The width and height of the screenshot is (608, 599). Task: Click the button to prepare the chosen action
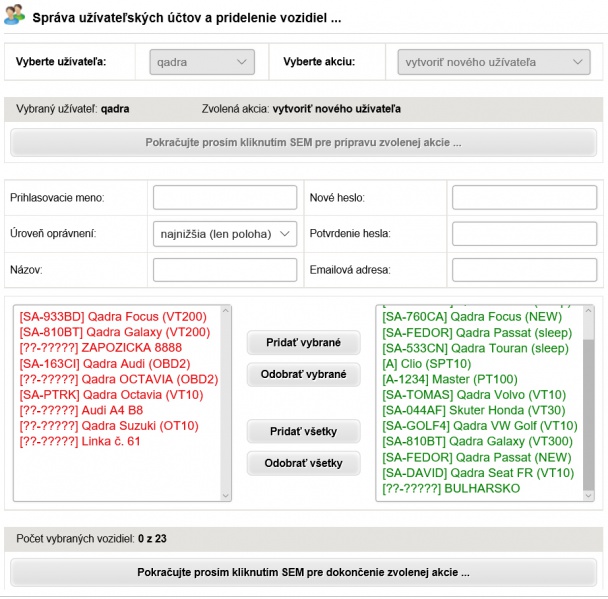pos(303,143)
